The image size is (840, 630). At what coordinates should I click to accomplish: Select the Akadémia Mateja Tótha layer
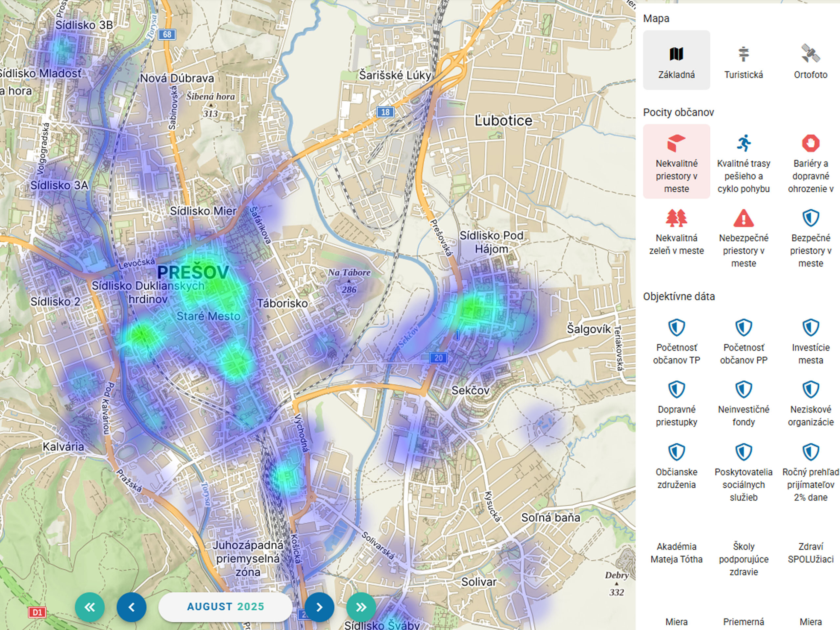click(676, 553)
